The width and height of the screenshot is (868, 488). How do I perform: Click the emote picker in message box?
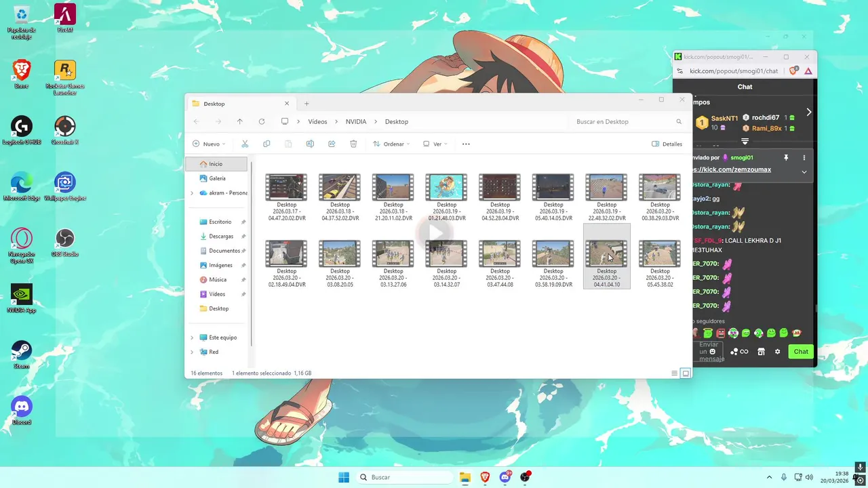(712, 351)
